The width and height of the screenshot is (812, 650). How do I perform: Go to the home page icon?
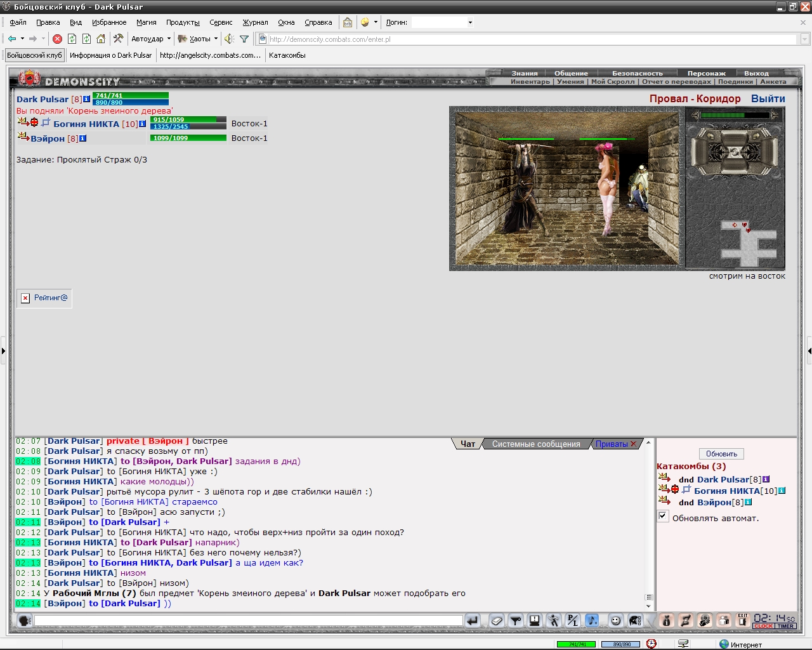pyautogui.click(x=101, y=39)
